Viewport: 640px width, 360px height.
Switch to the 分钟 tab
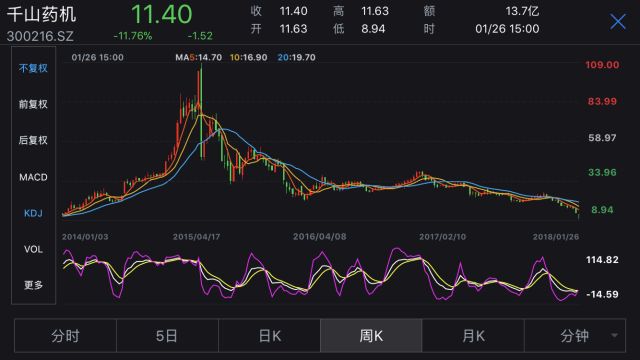pos(575,336)
